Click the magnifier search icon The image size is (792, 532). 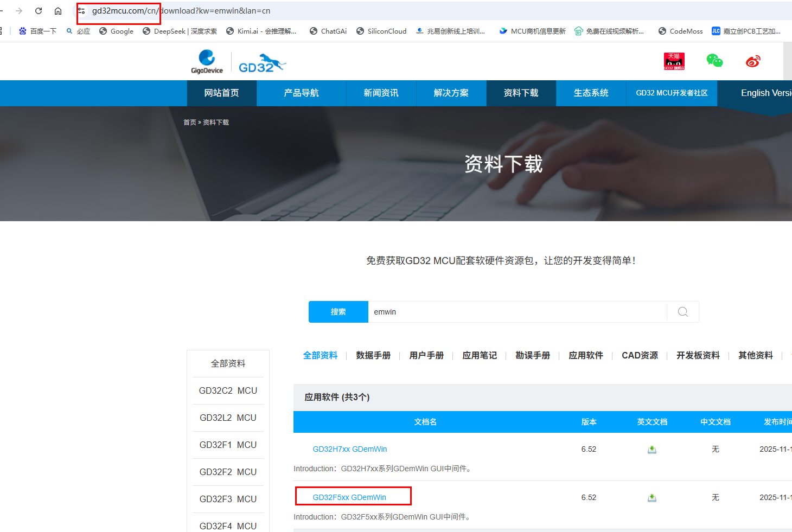pos(683,312)
